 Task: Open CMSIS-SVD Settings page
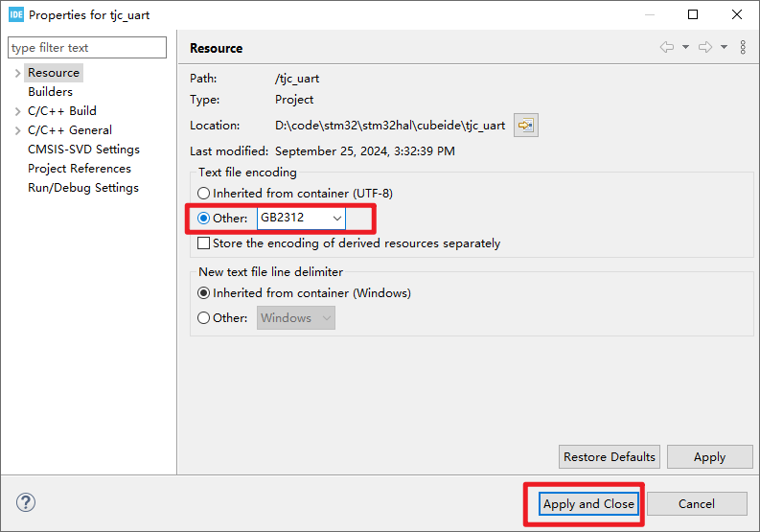pos(83,150)
